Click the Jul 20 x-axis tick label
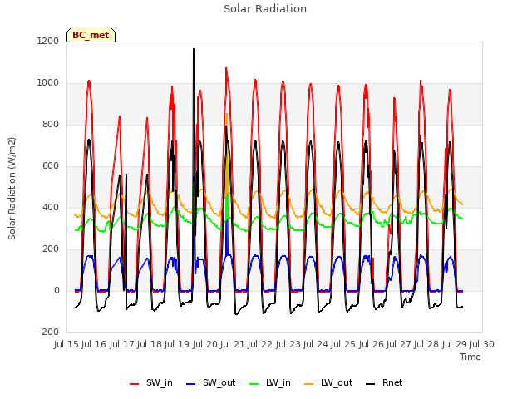The height and width of the screenshot is (399, 532). [205, 344]
